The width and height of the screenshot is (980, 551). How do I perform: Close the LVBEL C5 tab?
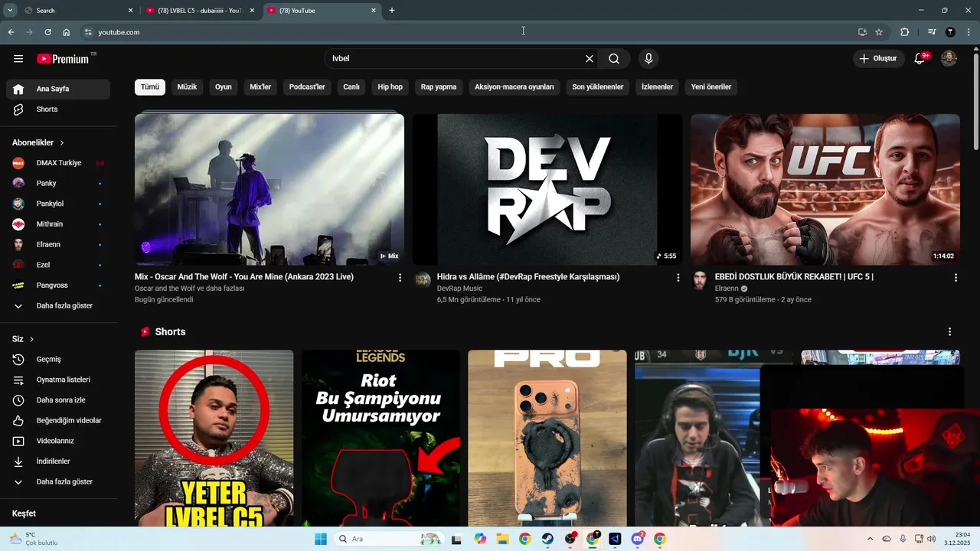[252, 11]
